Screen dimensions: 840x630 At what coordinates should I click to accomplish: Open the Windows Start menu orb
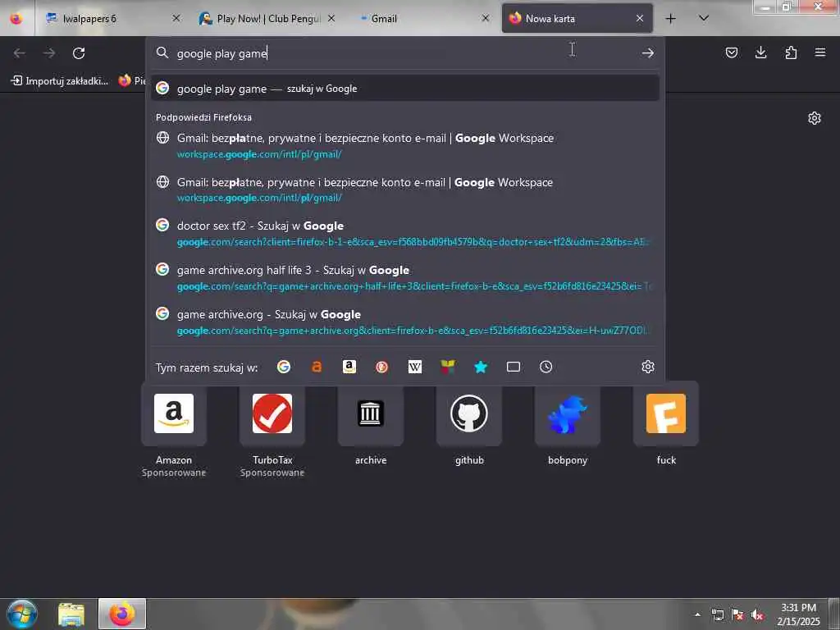point(22,614)
